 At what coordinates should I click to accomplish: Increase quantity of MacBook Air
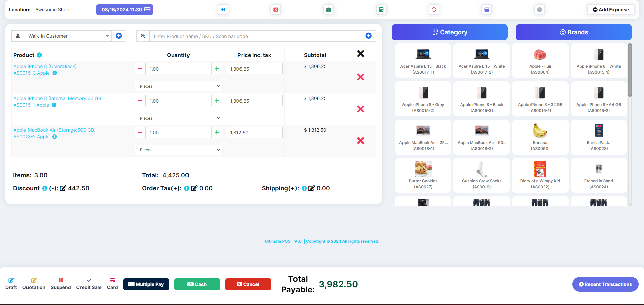pyautogui.click(x=217, y=132)
